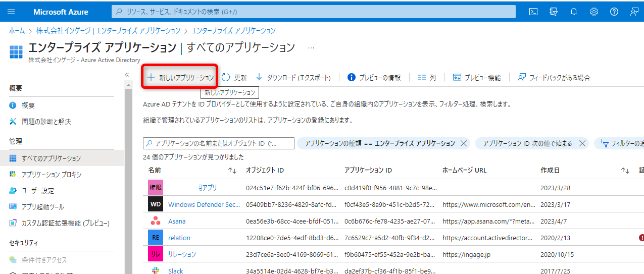The height and width of the screenshot is (274, 644).
Task: Click the black WD app icon
Action: pos(156,204)
